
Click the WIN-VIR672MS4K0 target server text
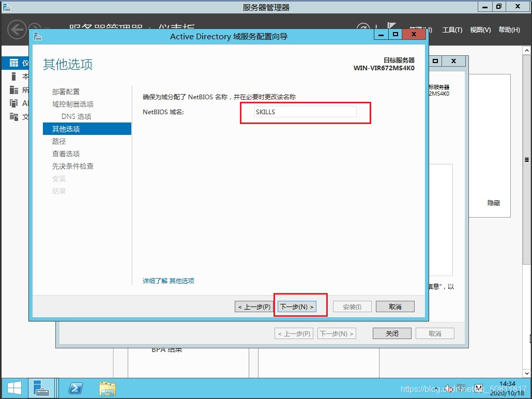384,68
